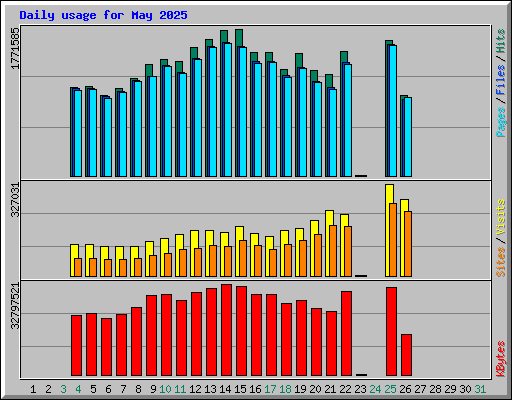512x400 pixels.
Task: Click the red KBytes bar for day 19
Action: [x=301, y=338]
